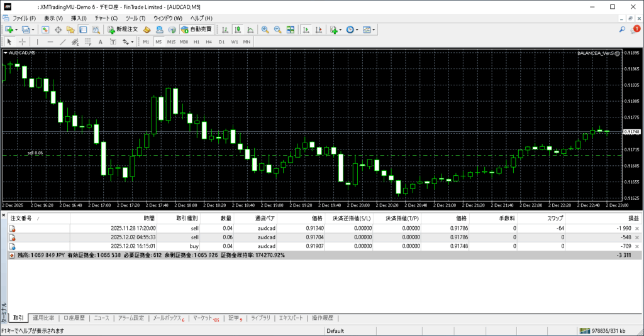644x336 pixels.
Task: Select the M15 timeframe button
Action: (171, 42)
